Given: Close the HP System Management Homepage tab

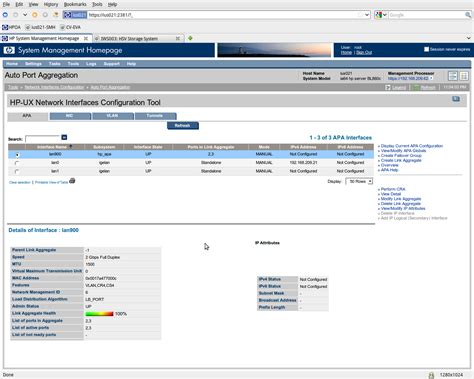Looking at the screenshot, I should 86,38.
